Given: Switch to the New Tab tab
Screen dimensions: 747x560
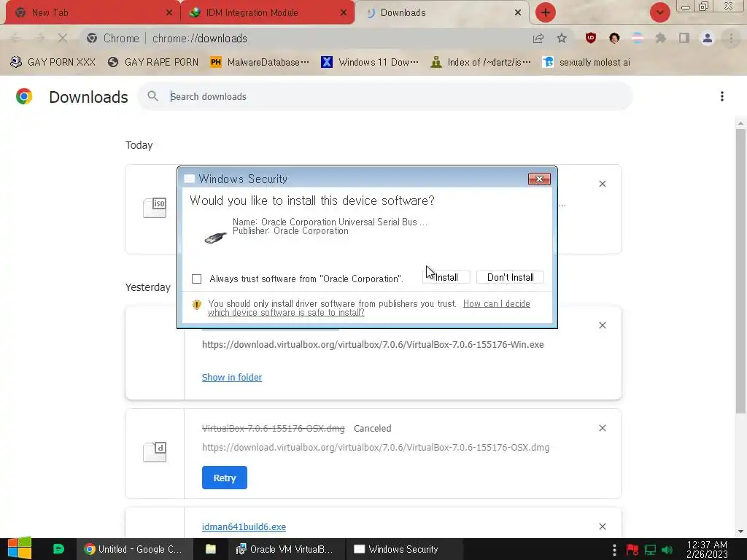Looking at the screenshot, I should [92, 13].
